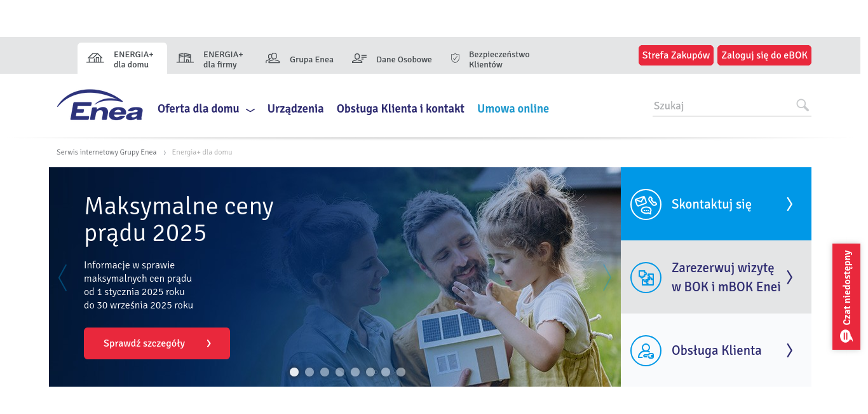Image resolution: width=868 pixels, height=414 pixels.
Task: Click the Zarezerwuj wizytę booking icon
Action: click(x=646, y=277)
